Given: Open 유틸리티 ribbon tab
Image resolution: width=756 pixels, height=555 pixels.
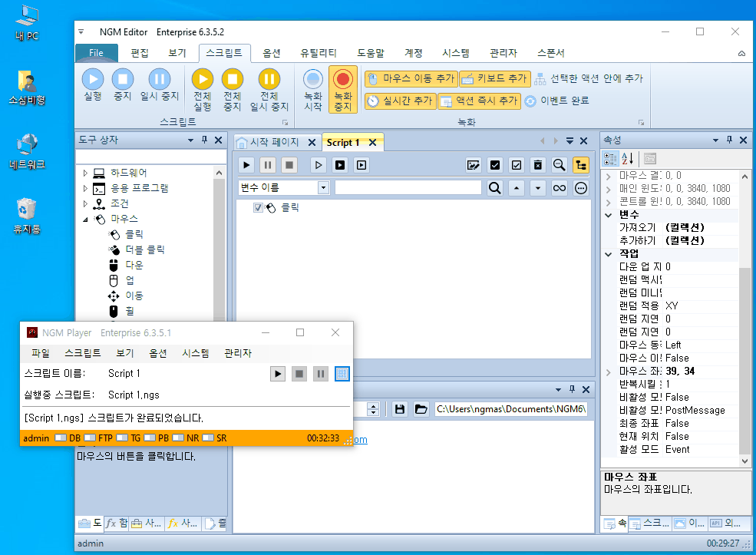Looking at the screenshot, I should click(319, 53).
